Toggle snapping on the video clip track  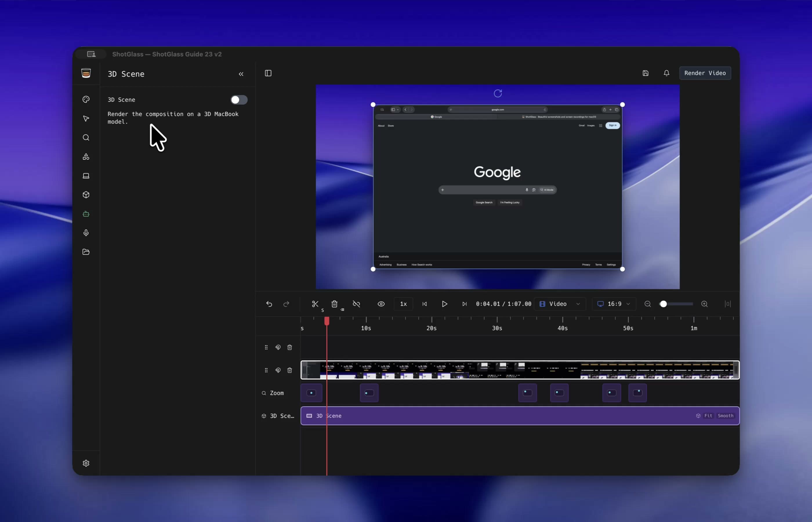[x=278, y=370]
